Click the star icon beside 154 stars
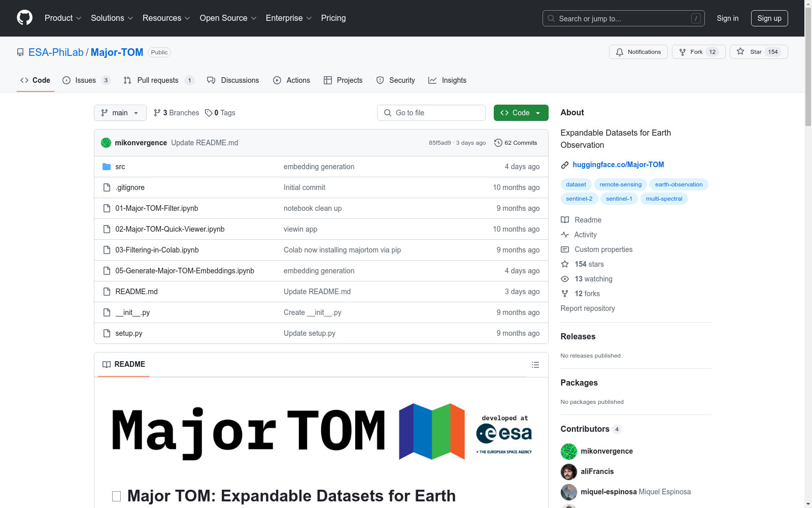 [565, 264]
